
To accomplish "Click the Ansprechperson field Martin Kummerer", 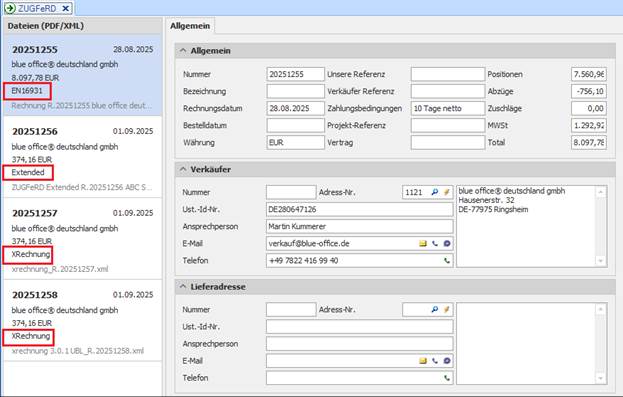I will click(x=360, y=227).
